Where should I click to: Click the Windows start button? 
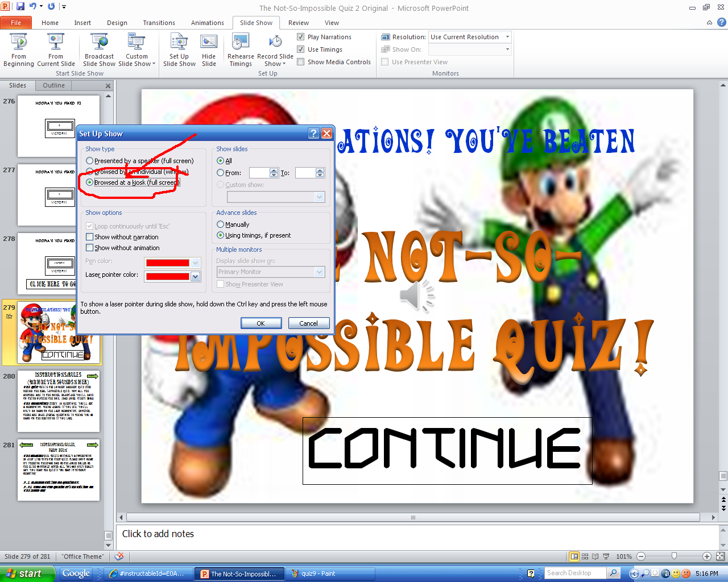pyautogui.click(x=27, y=573)
